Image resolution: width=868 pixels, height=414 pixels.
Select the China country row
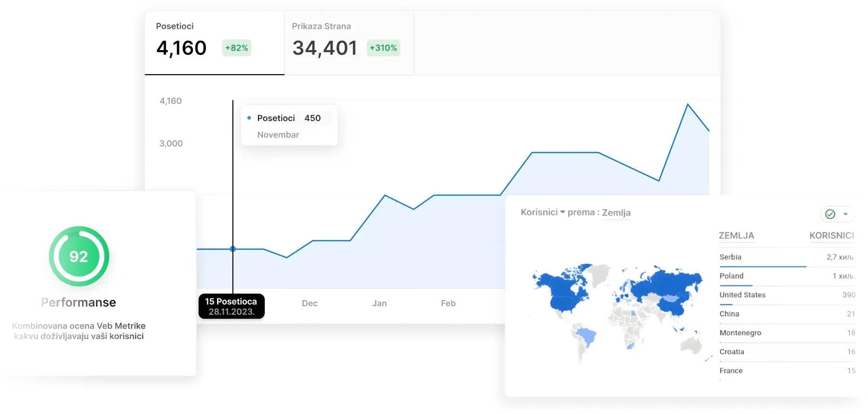787,314
